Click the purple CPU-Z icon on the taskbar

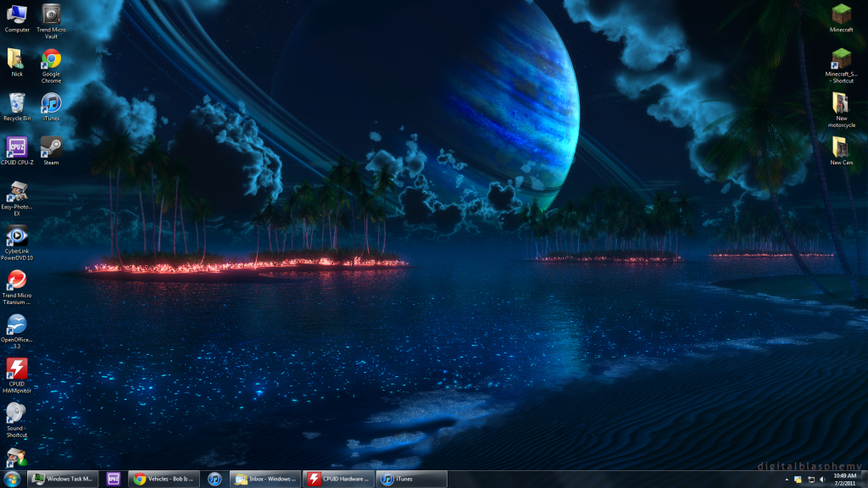114,480
